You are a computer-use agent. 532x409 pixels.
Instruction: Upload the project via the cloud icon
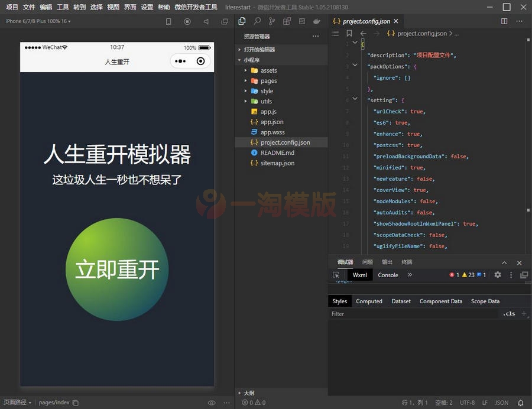tap(317, 21)
